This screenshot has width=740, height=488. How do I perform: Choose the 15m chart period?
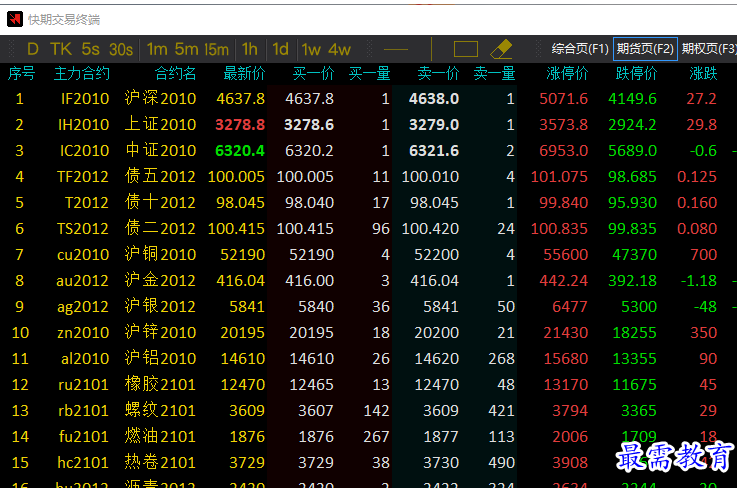click(217, 49)
